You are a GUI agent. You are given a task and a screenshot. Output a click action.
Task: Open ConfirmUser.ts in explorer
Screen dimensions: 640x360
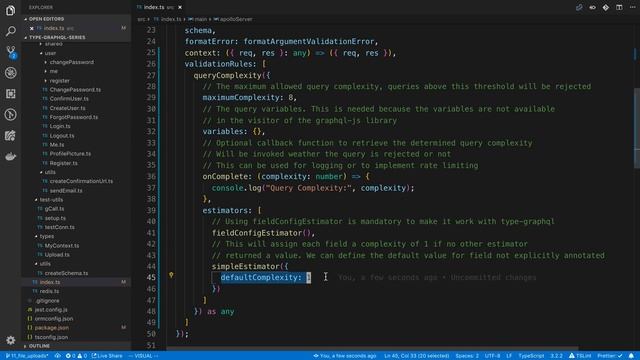tap(69, 98)
